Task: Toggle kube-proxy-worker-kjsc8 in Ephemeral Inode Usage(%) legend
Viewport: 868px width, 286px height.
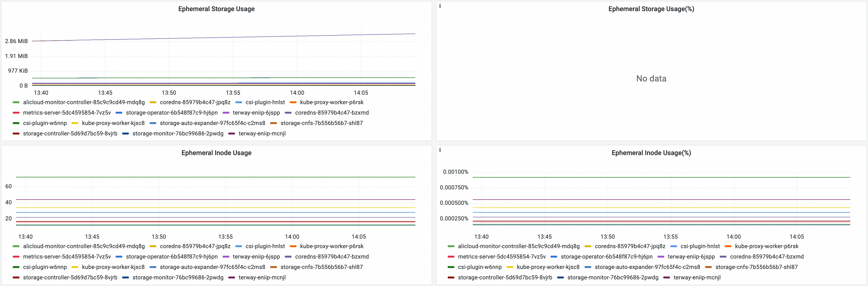Action: coord(548,268)
